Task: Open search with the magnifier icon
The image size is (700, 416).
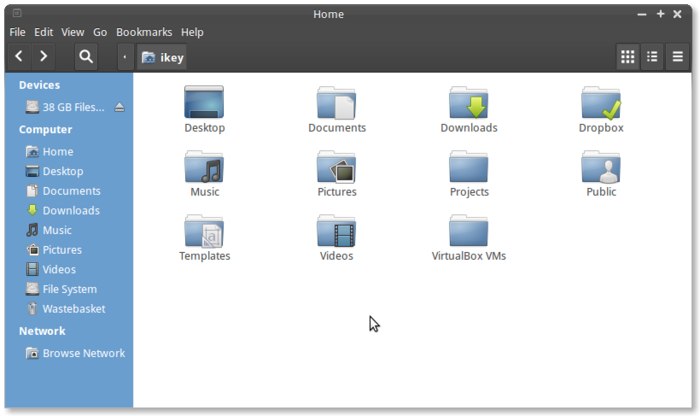Action: click(86, 57)
